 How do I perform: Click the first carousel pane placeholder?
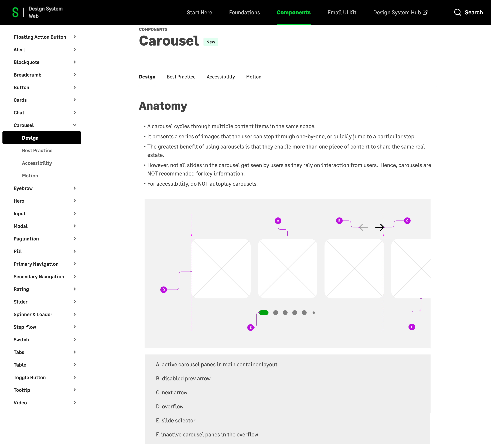pos(221,268)
